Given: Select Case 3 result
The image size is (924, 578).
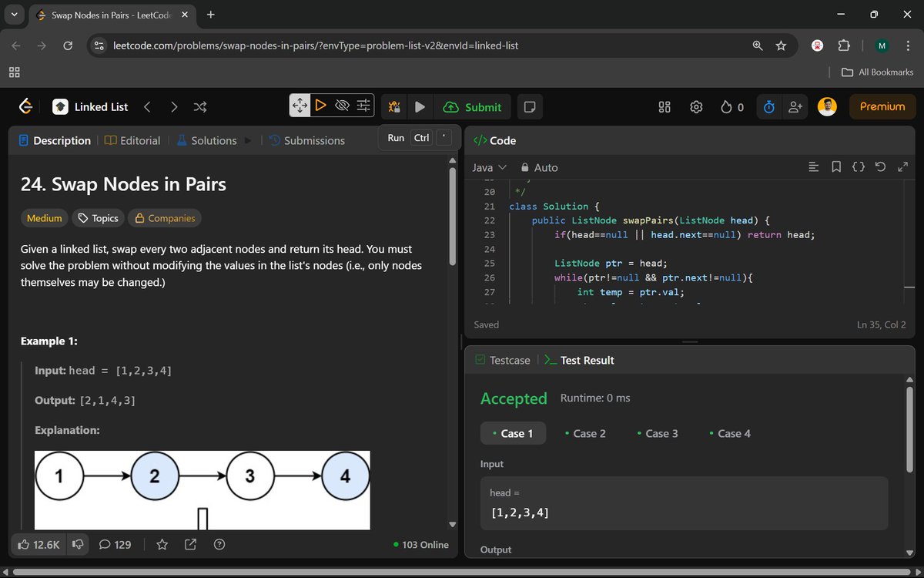Looking at the screenshot, I should click(658, 433).
